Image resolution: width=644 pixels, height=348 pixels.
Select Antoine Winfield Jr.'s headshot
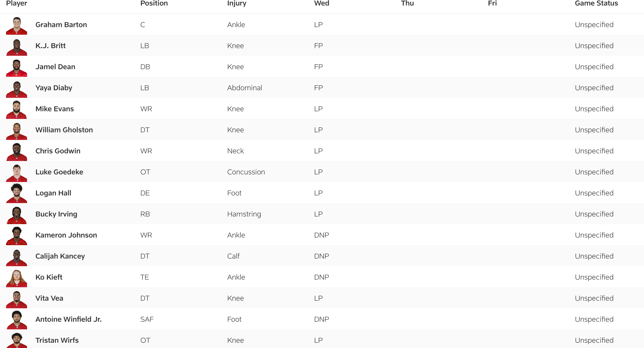pyautogui.click(x=17, y=320)
